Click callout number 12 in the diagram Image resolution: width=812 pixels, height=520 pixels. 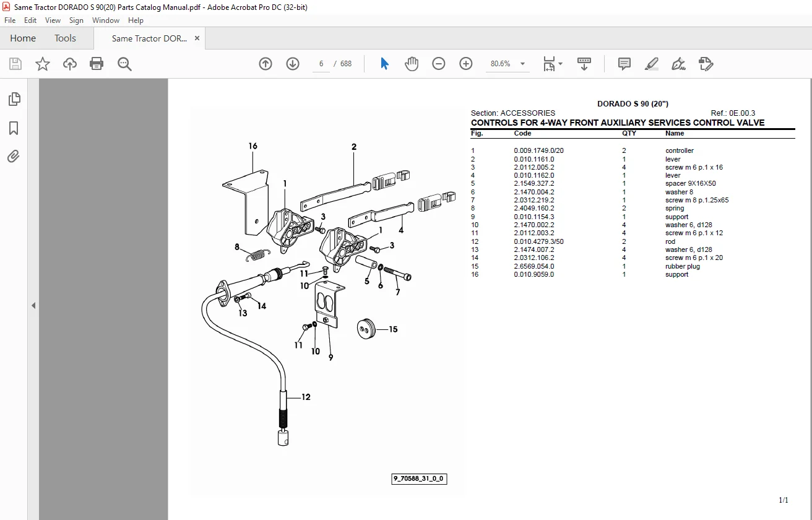pos(306,397)
